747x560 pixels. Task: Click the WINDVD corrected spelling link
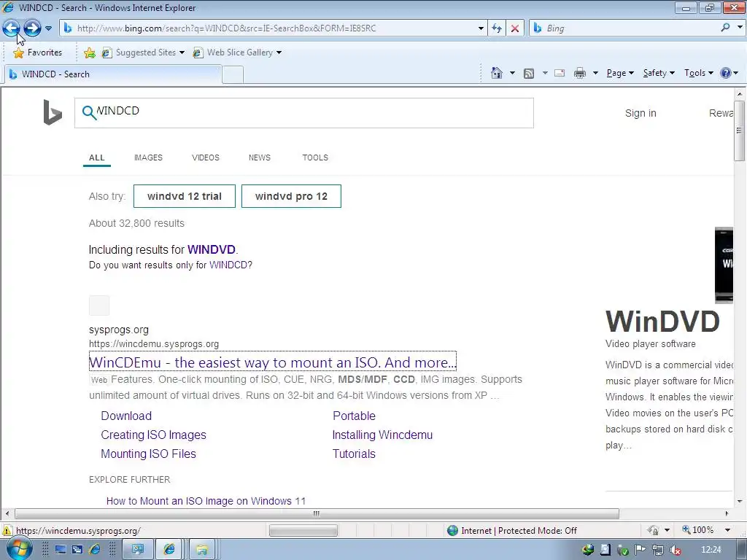pos(212,249)
